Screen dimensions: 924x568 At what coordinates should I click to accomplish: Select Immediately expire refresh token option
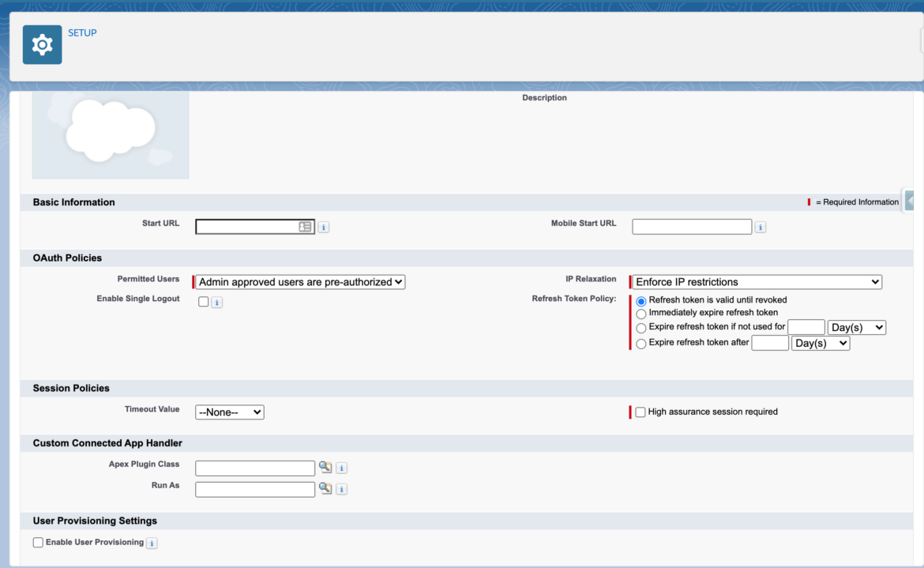(640, 314)
